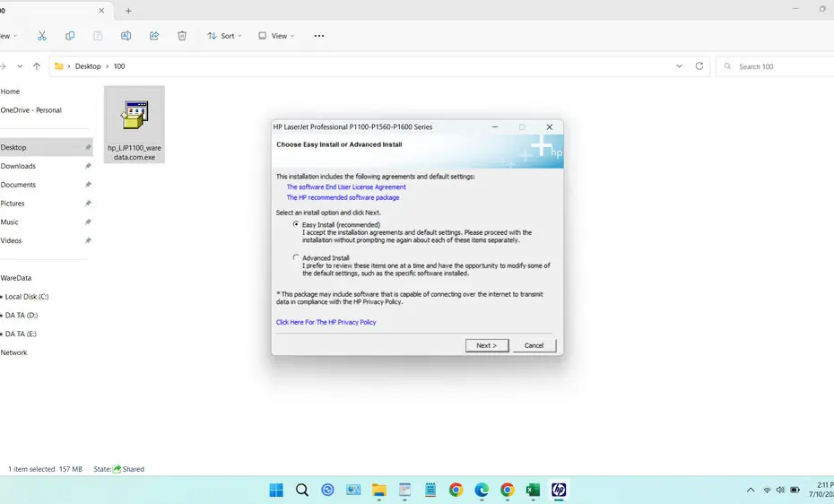This screenshot has height=504, width=834.
Task: Click the volume speaker icon in tray
Action: pos(780,490)
